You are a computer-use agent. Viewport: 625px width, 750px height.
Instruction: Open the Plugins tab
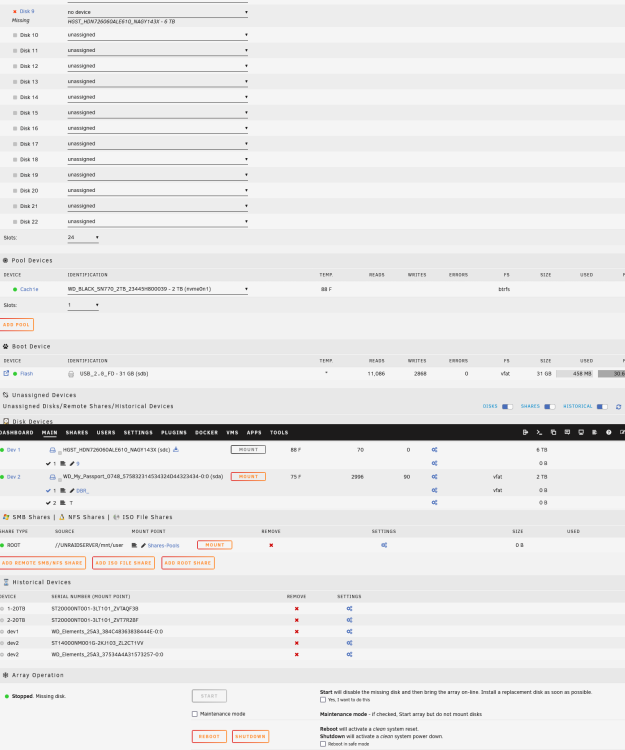coord(174,432)
